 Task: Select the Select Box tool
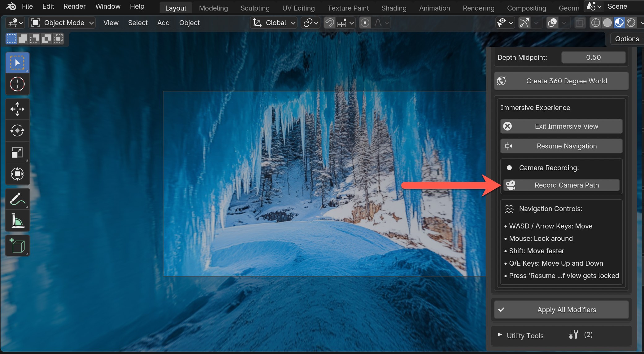tap(17, 63)
